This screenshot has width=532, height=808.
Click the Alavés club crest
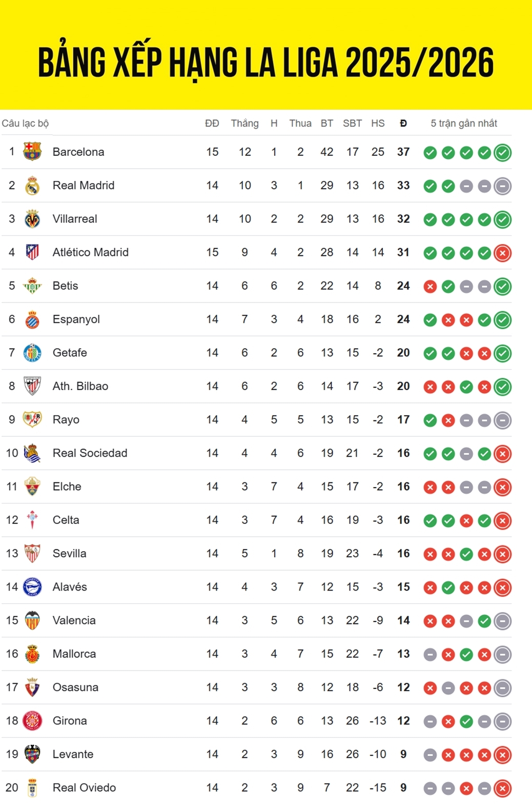pyautogui.click(x=32, y=587)
